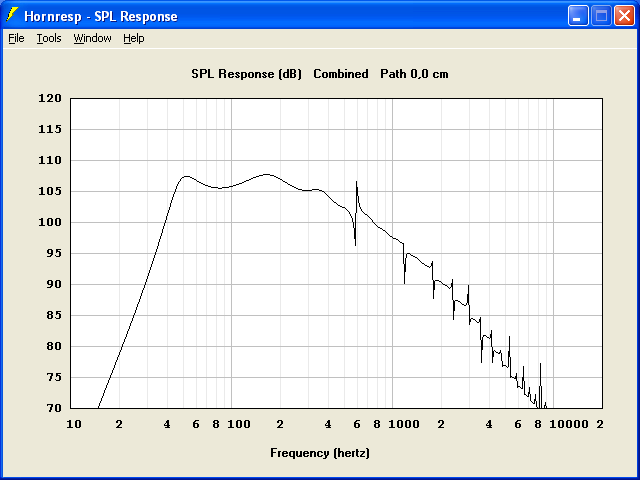The height and width of the screenshot is (480, 642).
Task: Click the Hornresp - SPL Response title bar text
Action: [101, 16]
